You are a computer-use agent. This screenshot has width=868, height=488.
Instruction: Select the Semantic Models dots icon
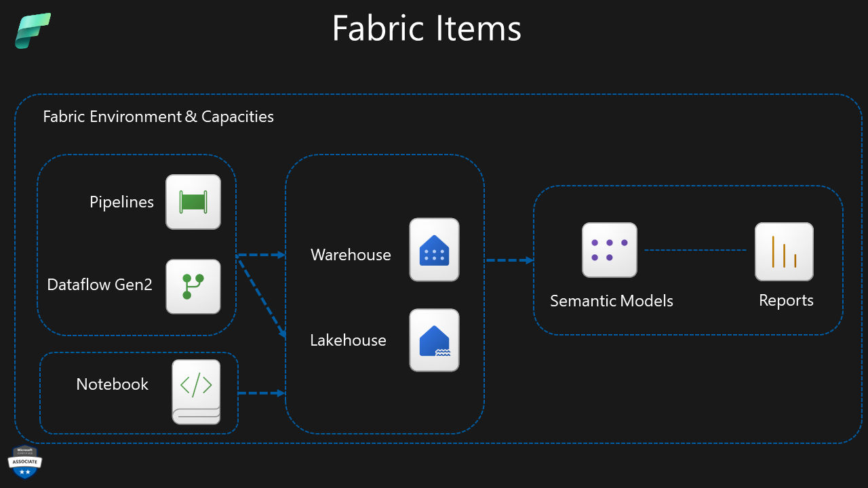609,249
